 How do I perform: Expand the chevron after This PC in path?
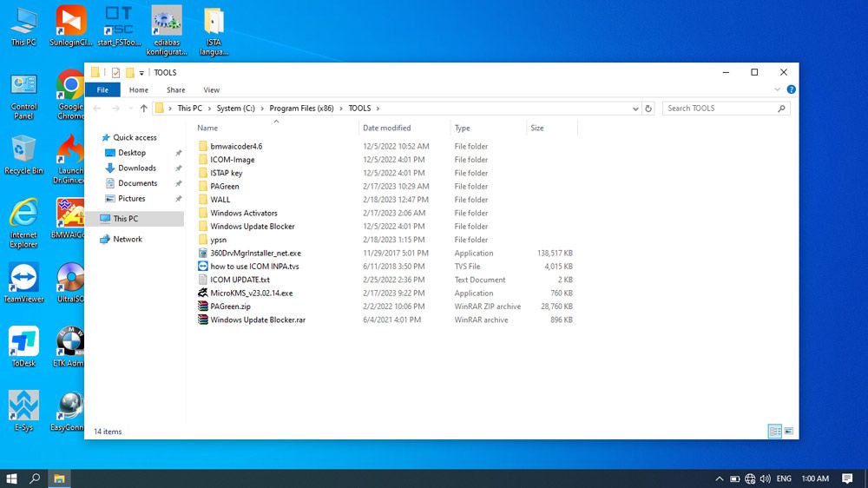(x=209, y=109)
